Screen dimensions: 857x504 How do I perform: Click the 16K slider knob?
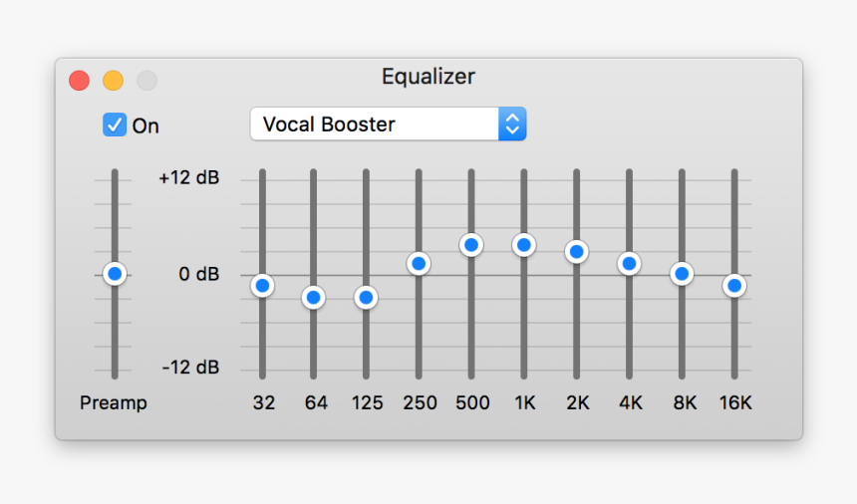point(734,286)
